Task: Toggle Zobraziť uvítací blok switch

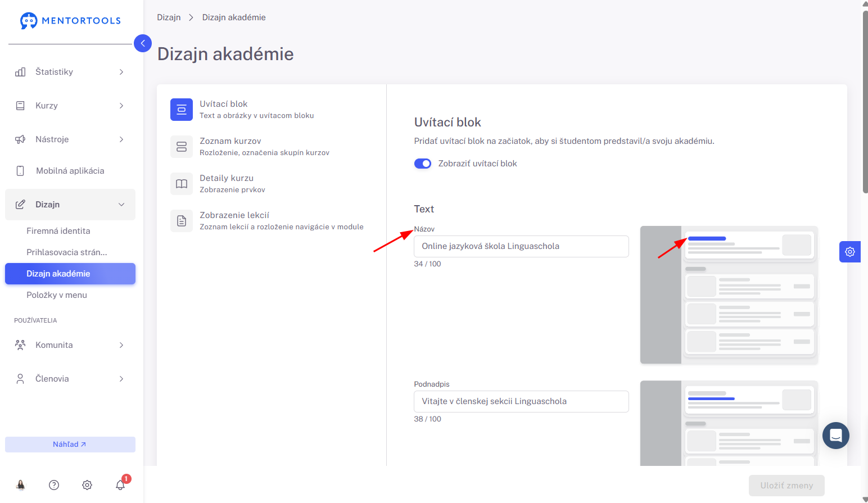Action: point(423,164)
